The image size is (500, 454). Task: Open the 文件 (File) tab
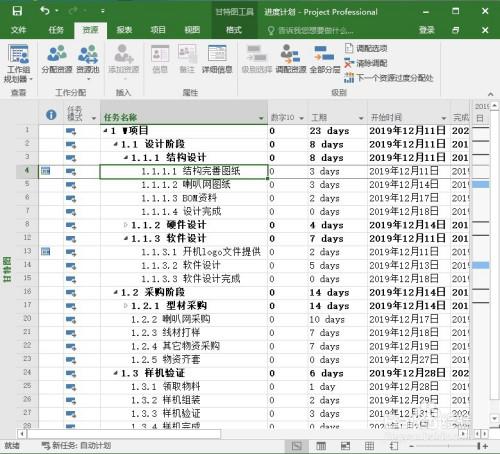(18, 30)
